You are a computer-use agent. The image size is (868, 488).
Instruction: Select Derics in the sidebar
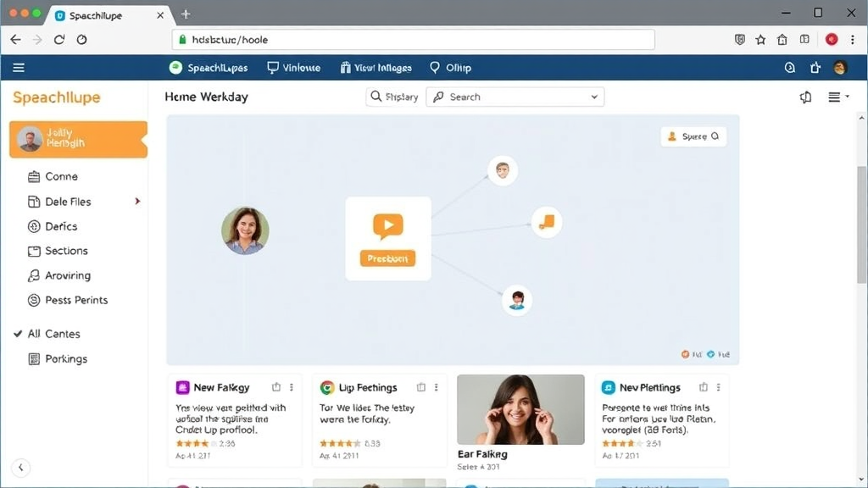(x=61, y=226)
